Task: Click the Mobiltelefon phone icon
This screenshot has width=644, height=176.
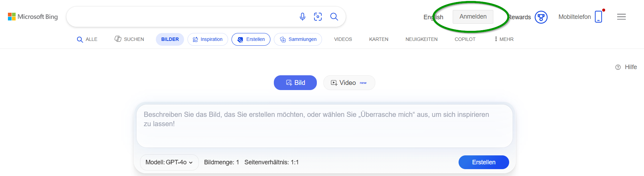Action: tap(599, 16)
